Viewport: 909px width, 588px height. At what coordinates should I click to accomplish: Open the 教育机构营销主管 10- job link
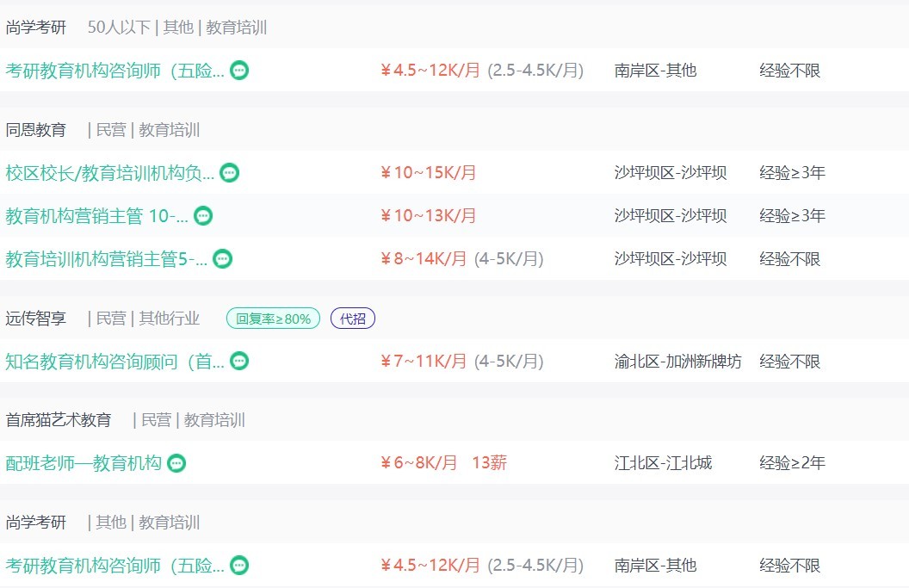click(x=96, y=216)
